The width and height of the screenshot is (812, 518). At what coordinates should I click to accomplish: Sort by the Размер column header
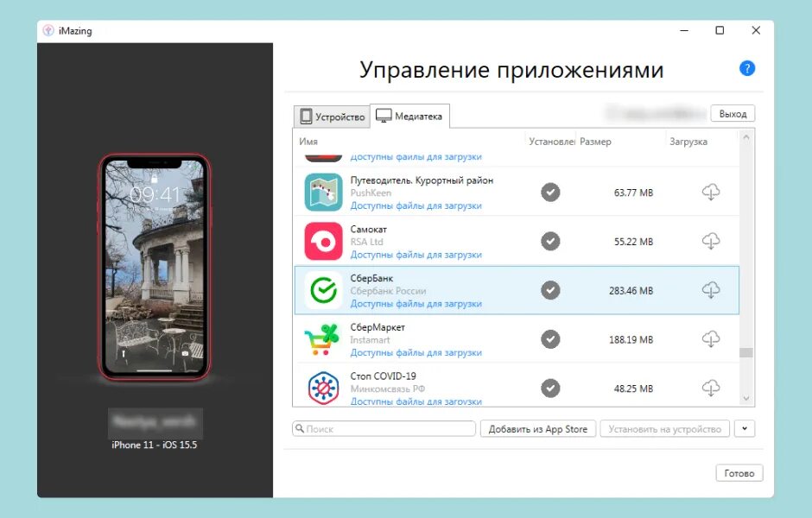[595, 142]
